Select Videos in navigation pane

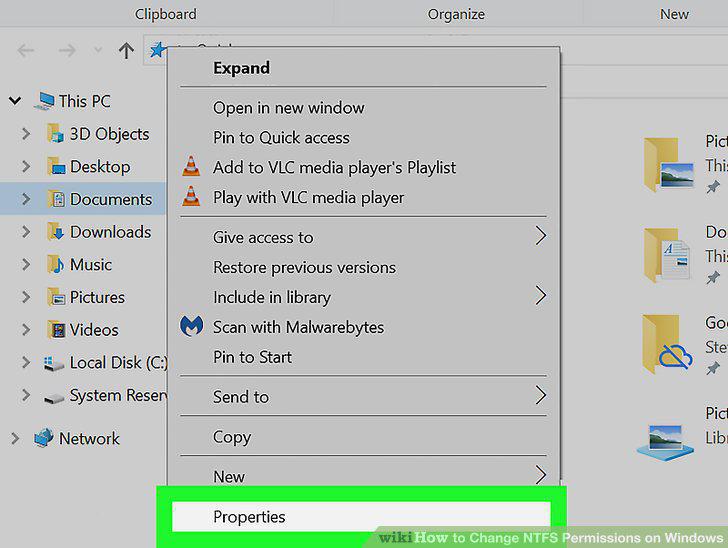coord(94,330)
